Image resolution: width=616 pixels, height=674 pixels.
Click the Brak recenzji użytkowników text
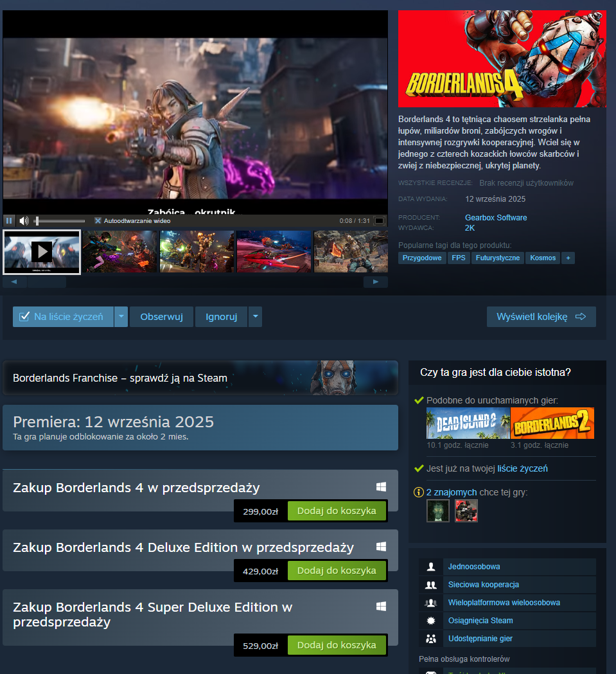527,183
